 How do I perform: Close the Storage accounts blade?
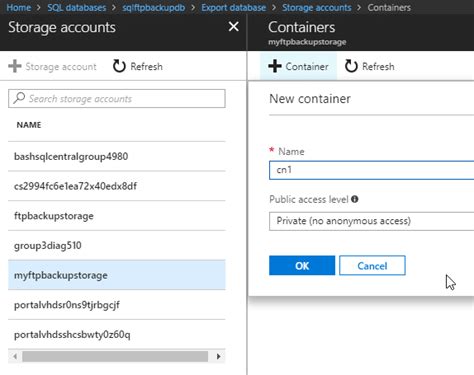234,27
